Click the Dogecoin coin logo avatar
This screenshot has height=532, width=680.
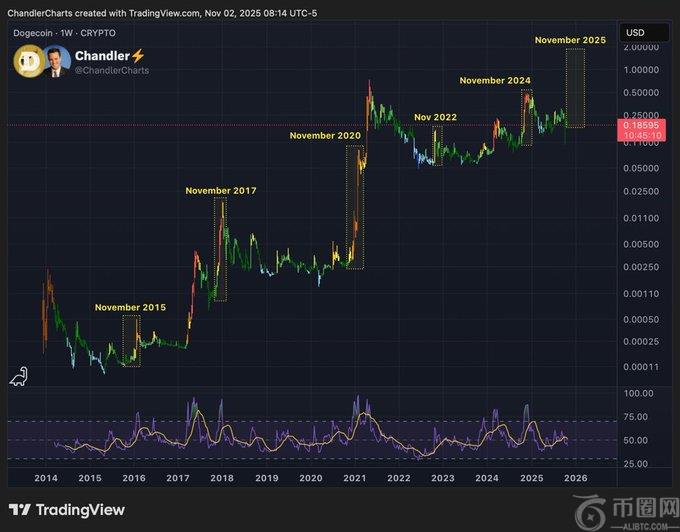coord(29,61)
